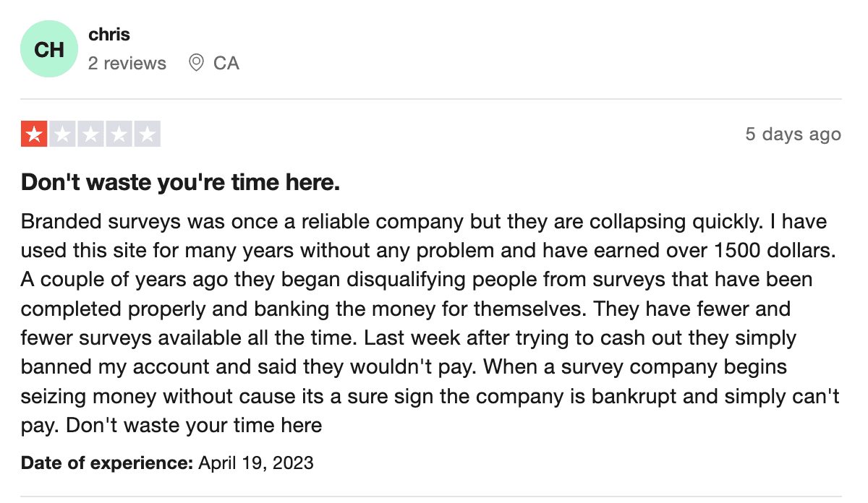
Task: Click the third gray rating star
Action: [x=90, y=134]
